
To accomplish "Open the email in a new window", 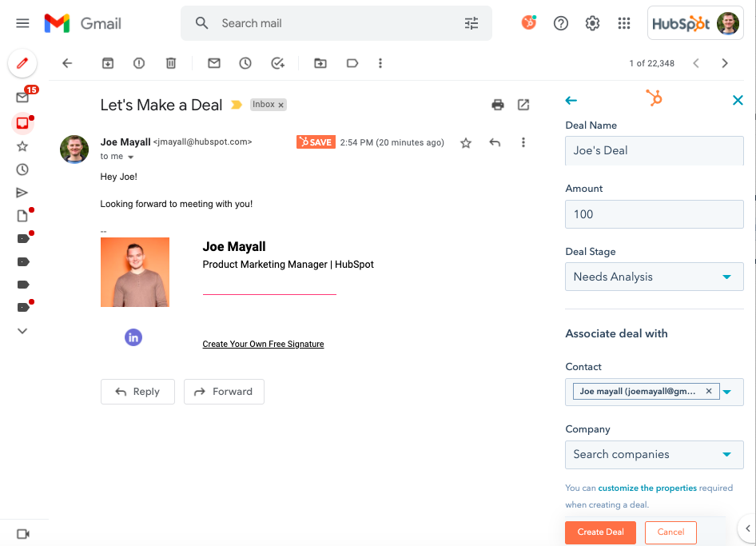I will (x=523, y=105).
